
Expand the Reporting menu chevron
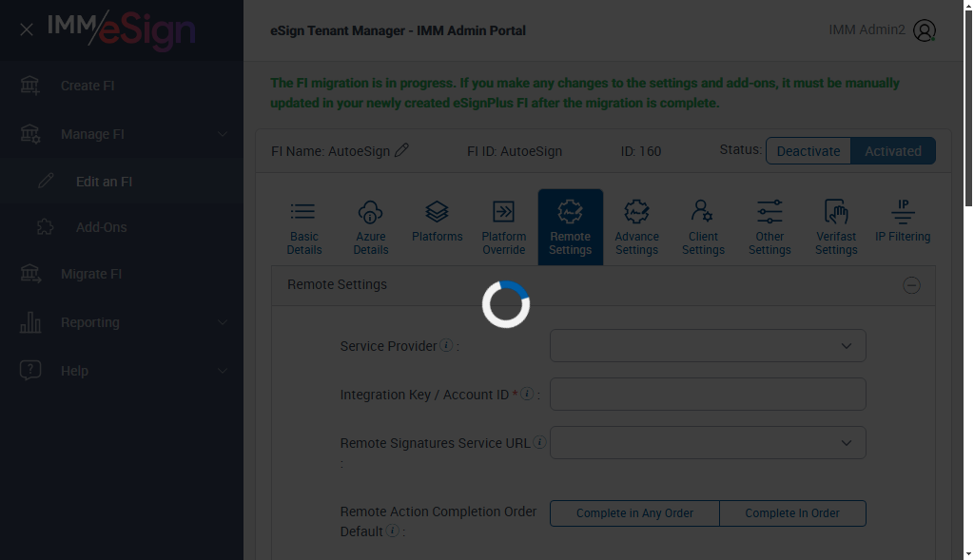(x=223, y=322)
